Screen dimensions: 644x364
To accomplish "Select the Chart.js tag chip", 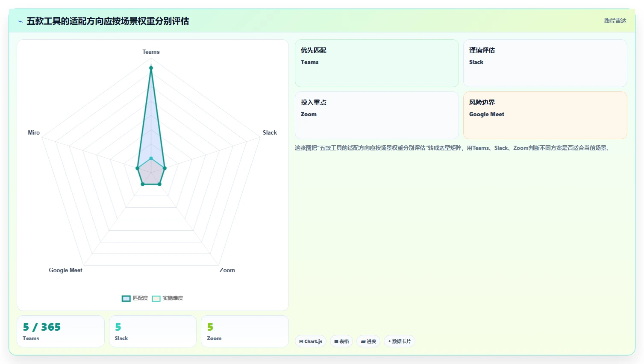I will pyautogui.click(x=311, y=341).
